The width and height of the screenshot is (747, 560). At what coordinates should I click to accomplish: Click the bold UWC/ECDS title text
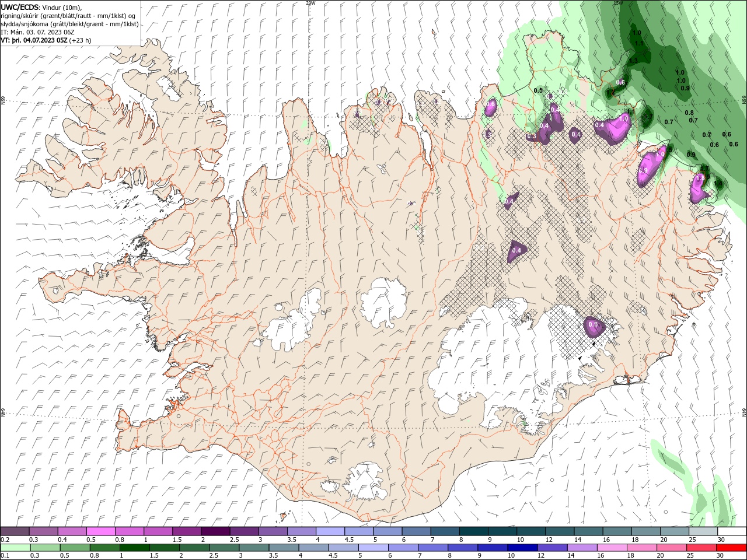pyautogui.click(x=20, y=7)
